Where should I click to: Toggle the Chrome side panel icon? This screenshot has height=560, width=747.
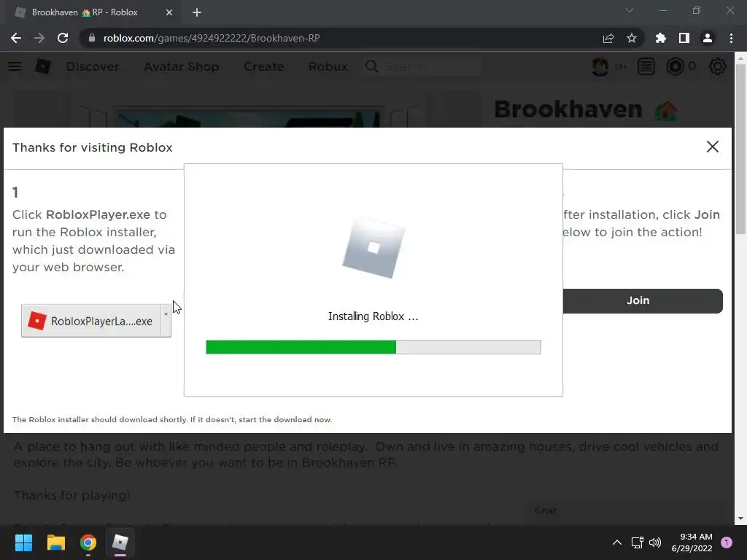684,38
